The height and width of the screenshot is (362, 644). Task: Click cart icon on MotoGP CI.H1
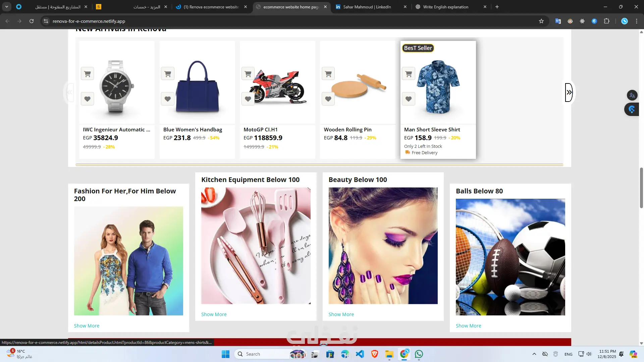248,74
